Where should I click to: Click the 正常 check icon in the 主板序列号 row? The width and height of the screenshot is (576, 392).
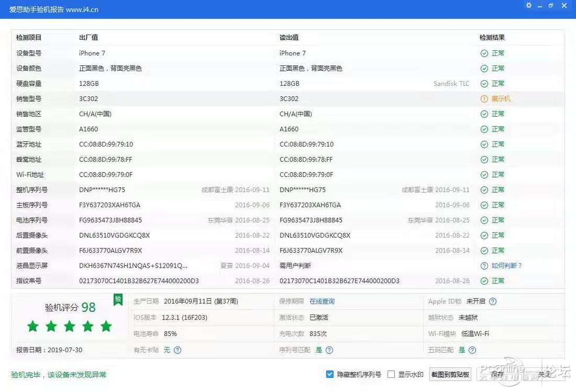click(485, 205)
